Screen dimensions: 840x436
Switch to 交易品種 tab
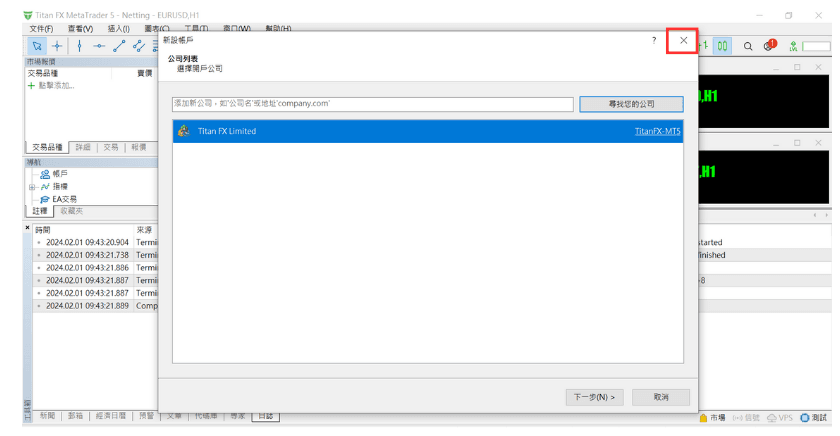click(47, 147)
